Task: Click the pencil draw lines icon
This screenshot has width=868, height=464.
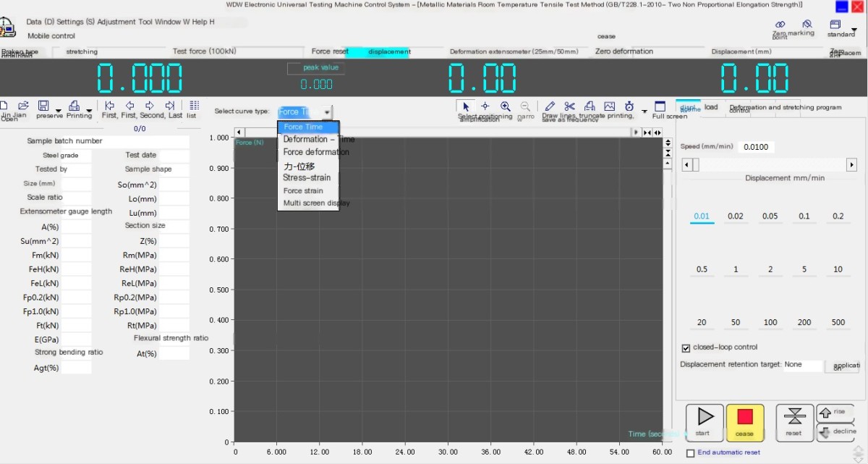Action: [x=550, y=106]
